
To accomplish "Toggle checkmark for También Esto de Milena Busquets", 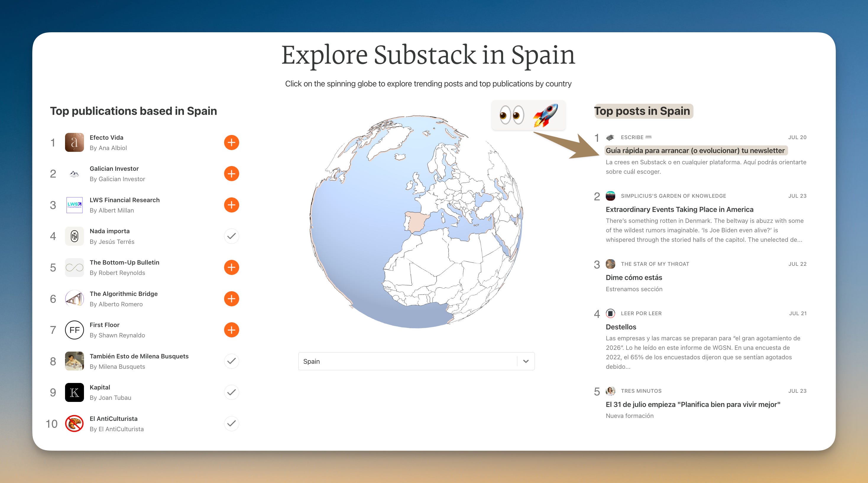I will click(x=231, y=361).
